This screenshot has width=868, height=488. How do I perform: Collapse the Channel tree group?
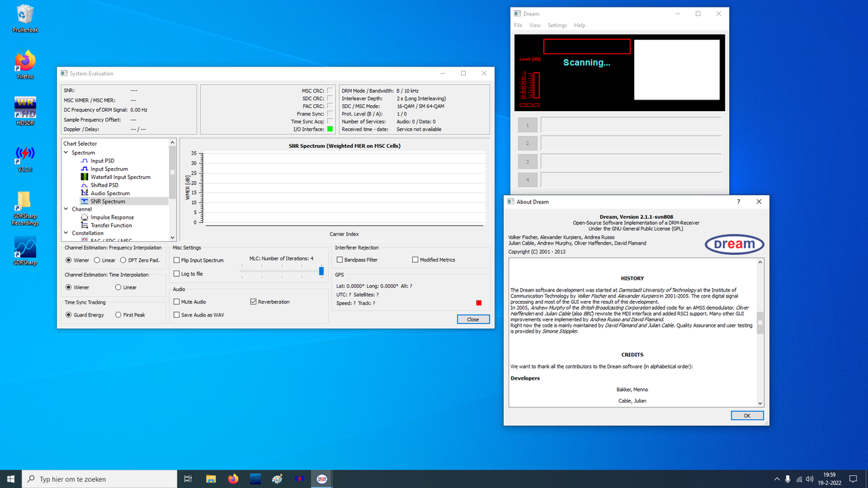pos(66,209)
